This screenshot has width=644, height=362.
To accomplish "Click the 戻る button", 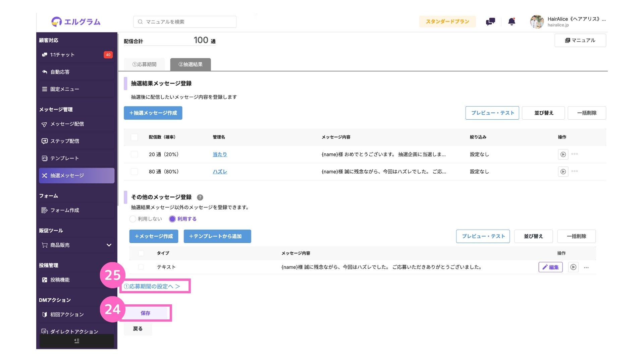I will [138, 329].
